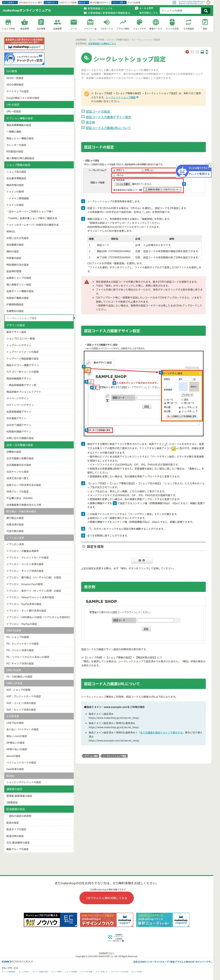Viewport: 220px width, 980px height.
Task: Open 新管理画面マニュアル header link
Action: 98,8
